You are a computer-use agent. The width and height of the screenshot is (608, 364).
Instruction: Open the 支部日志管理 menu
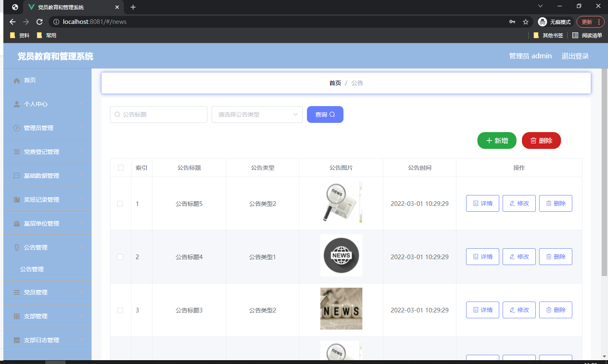point(47,340)
